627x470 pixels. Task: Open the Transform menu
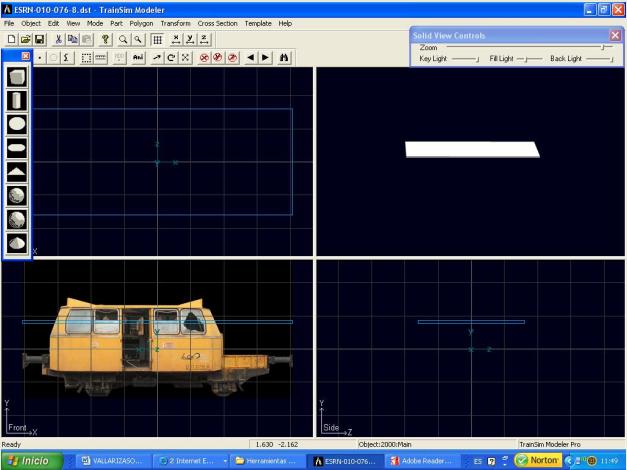[174, 23]
